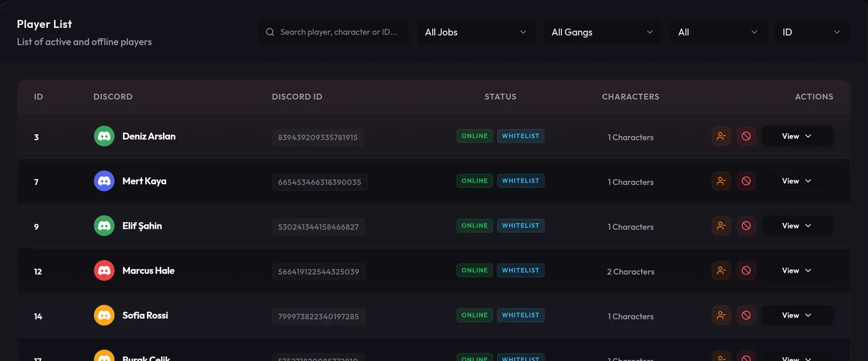This screenshot has height=361, width=868.
Task: Click the "STATUS" column header
Action: pos(500,97)
